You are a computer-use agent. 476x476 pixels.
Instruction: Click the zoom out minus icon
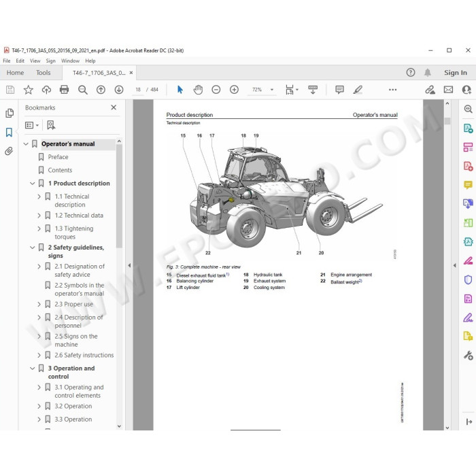pyautogui.click(x=216, y=90)
